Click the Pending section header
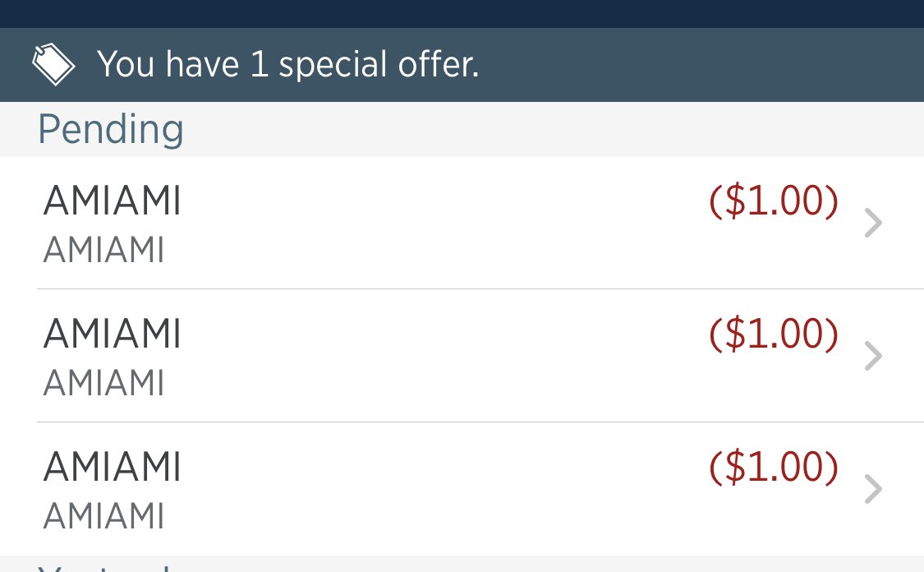The image size is (924, 572). [x=111, y=130]
